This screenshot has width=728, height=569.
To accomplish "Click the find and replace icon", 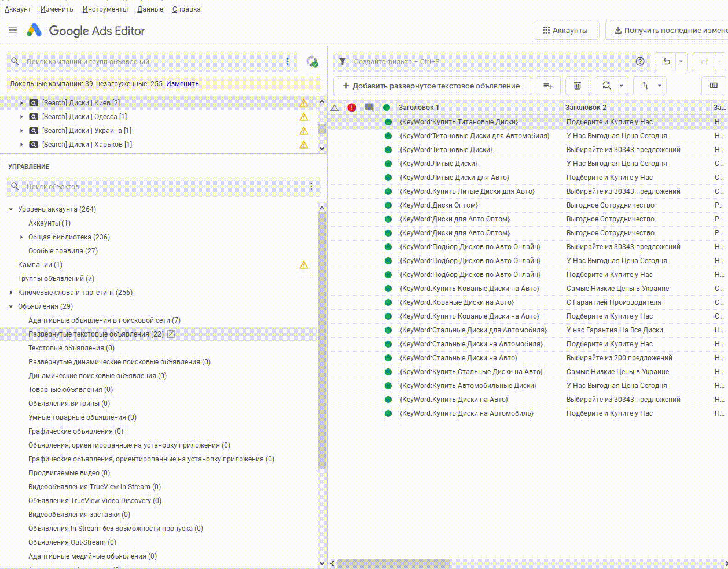I will (x=606, y=86).
